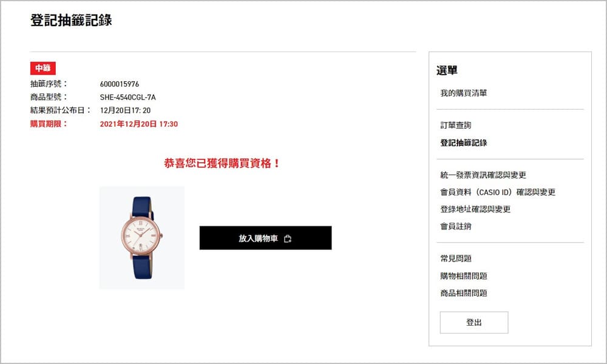Click the red 中籤 winner badge
The image size is (607, 364).
click(x=43, y=68)
